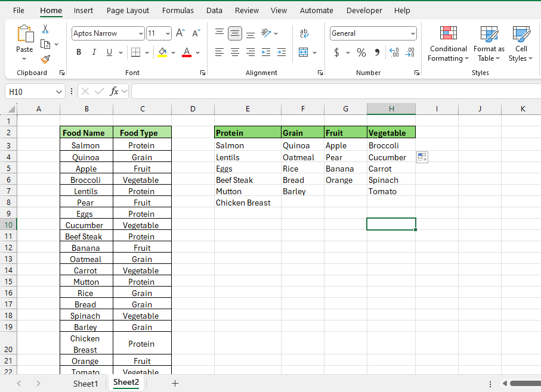
Task: Apply Accounting Number Format dollar sign
Action: 337,52
